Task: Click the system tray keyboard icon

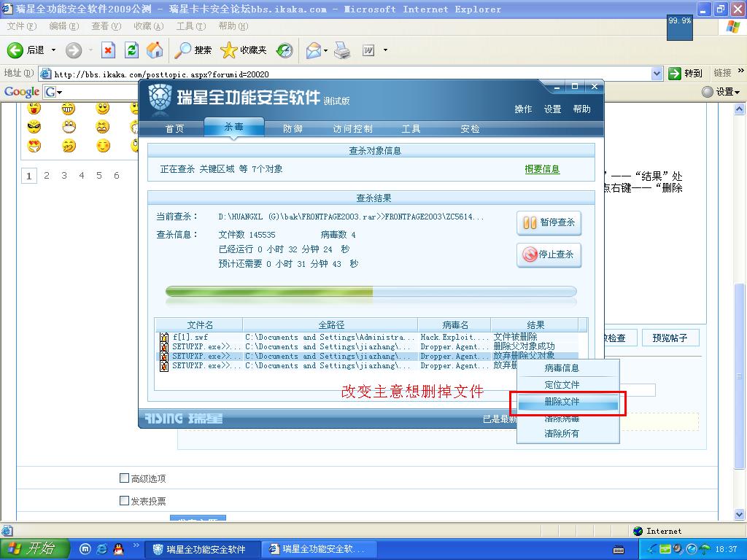Action: 619,550
